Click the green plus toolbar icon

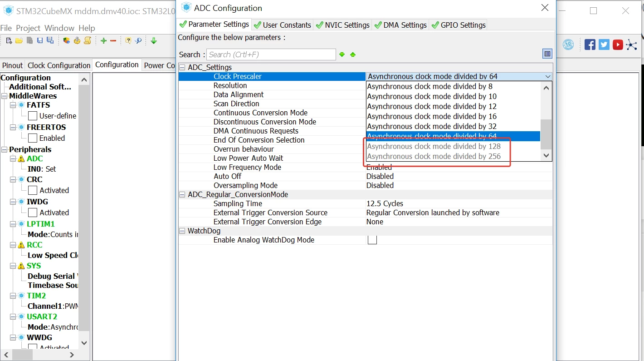(x=103, y=41)
